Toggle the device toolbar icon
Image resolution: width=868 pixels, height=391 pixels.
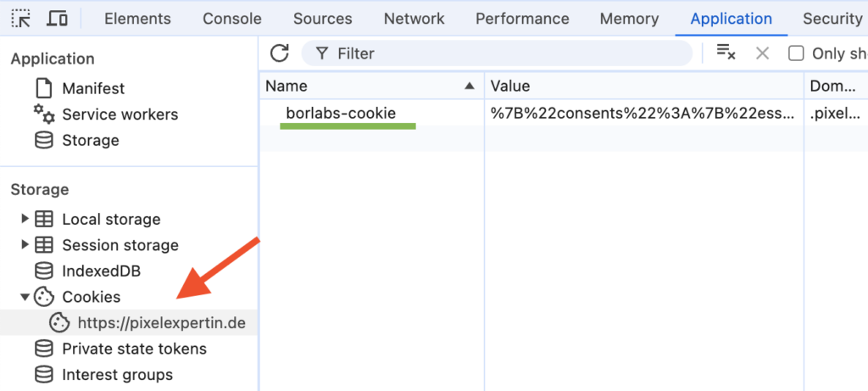coord(58,19)
